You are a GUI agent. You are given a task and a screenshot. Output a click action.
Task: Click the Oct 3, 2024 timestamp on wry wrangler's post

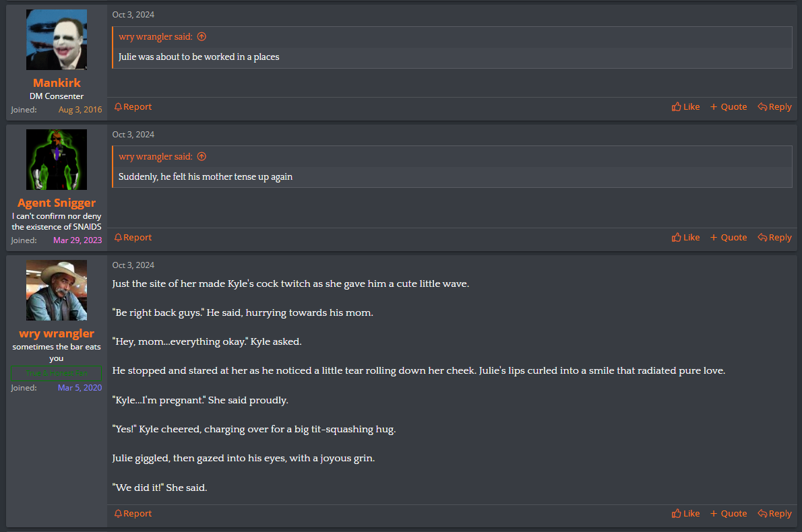point(133,265)
